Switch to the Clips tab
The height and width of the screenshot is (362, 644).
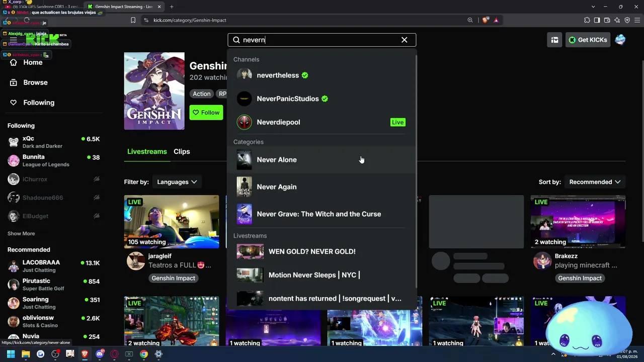182,151
